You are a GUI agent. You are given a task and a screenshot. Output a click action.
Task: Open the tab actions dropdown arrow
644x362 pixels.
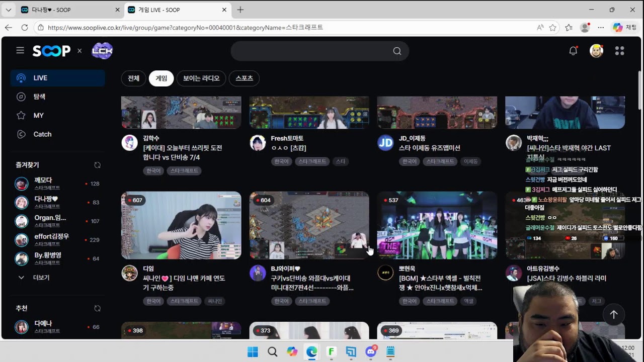point(9,10)
